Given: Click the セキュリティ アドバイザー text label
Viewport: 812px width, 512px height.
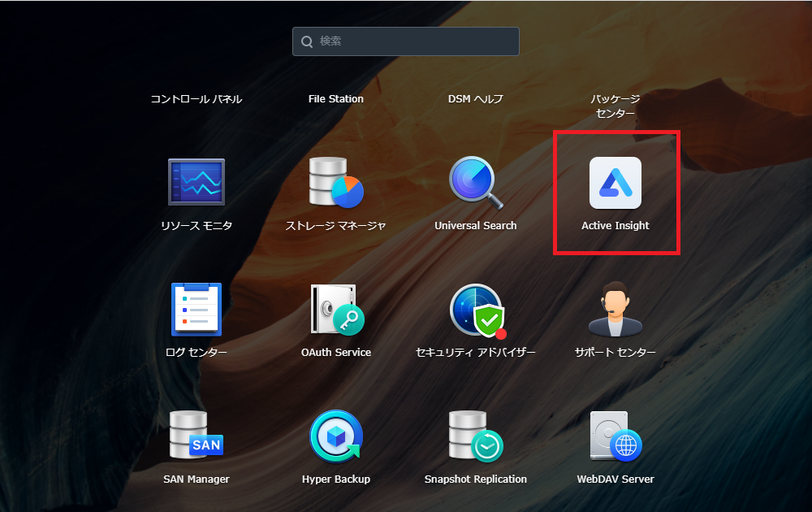Looking at the screenshot, I should coord(475,353).
